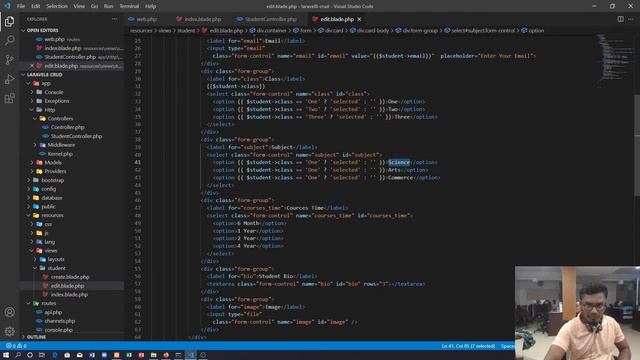Click the VS Code logo icon in title bar
640x360 pixels.
coord(7,6)
